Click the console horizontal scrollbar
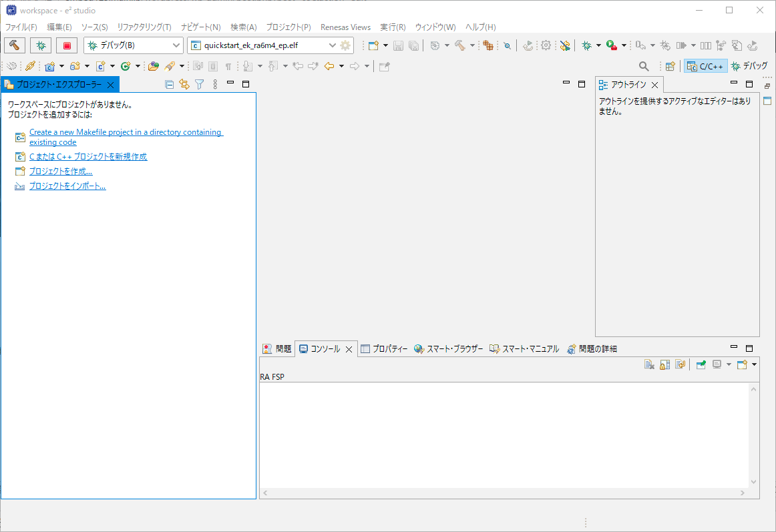Screen dimensions: 776x532 point(504,493)
